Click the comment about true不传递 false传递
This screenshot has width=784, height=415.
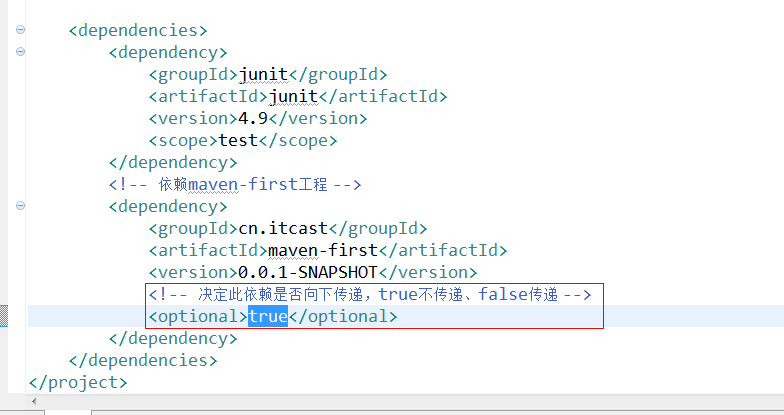coord(370,294)
